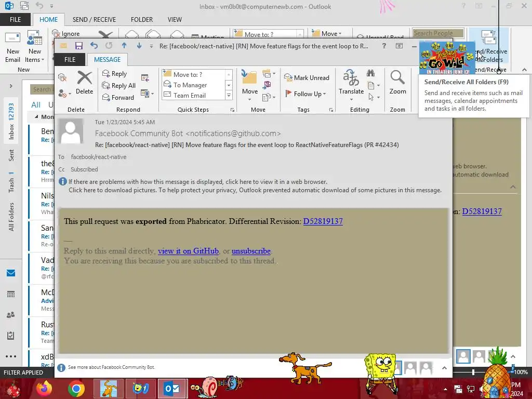Show All Folders in the side pane
Screen dimensions: 532x399
click(11, 217)
